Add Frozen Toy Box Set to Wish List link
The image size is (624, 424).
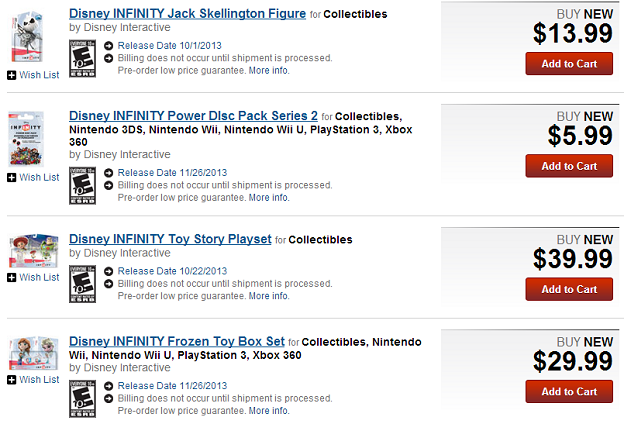pos(39,380)
